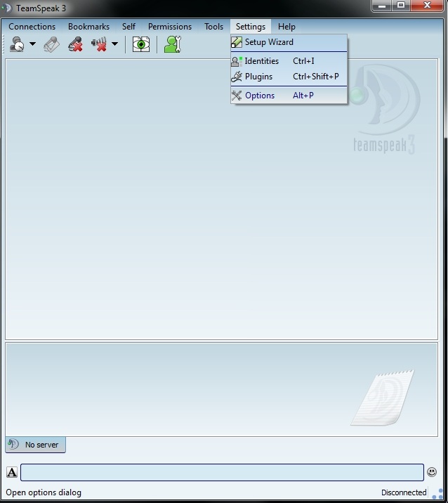448x503 pixels.
Task: Open the Self menu
Action: [x=129, y=27]
